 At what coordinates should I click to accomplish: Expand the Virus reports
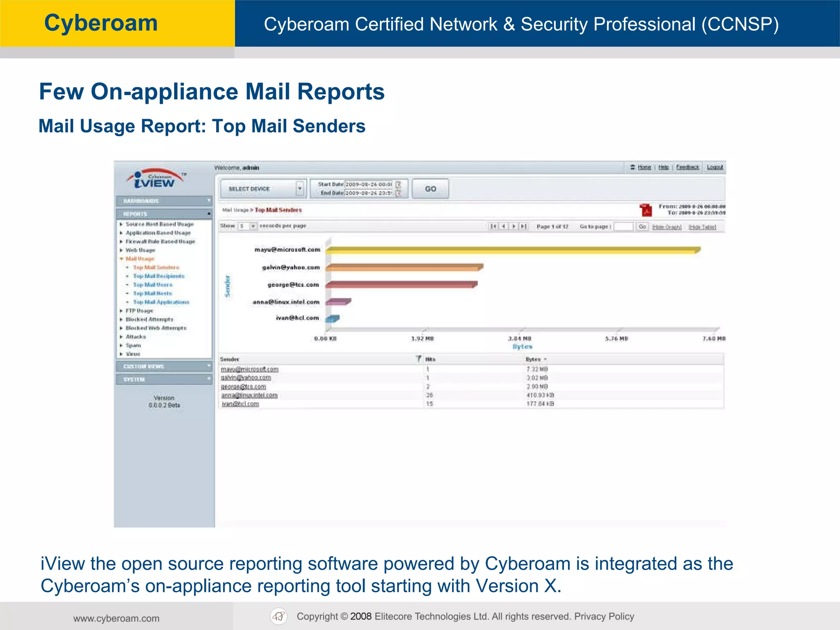133,354
